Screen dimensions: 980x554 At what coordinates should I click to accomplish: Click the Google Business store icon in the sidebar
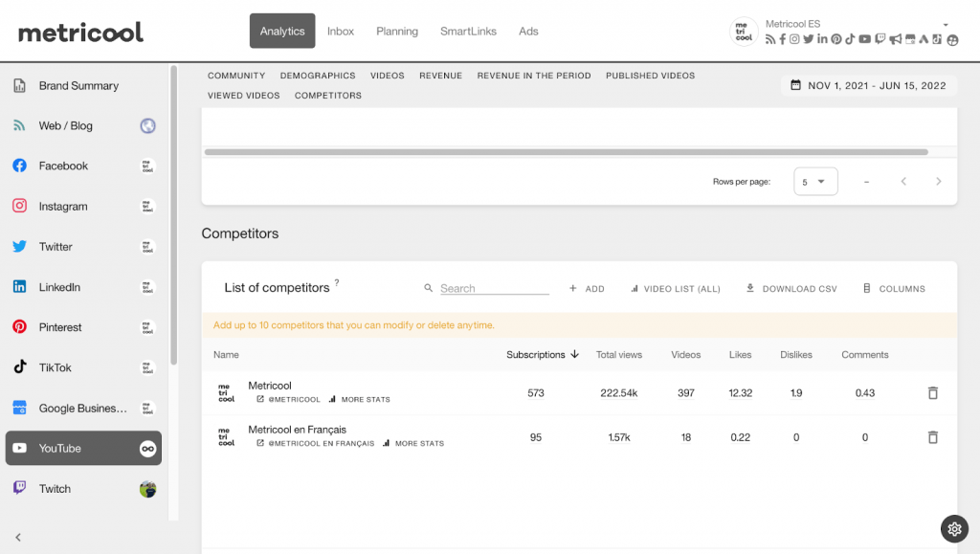[x=19, y=408]
